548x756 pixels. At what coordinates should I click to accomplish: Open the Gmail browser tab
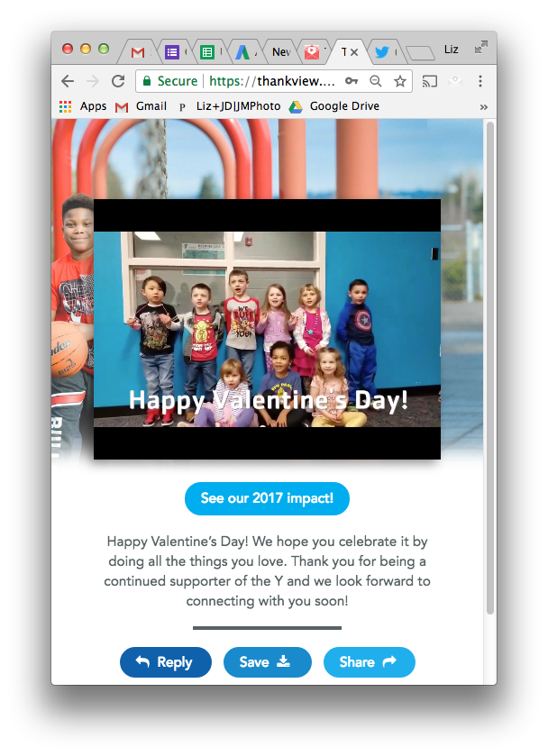(138, 51)
